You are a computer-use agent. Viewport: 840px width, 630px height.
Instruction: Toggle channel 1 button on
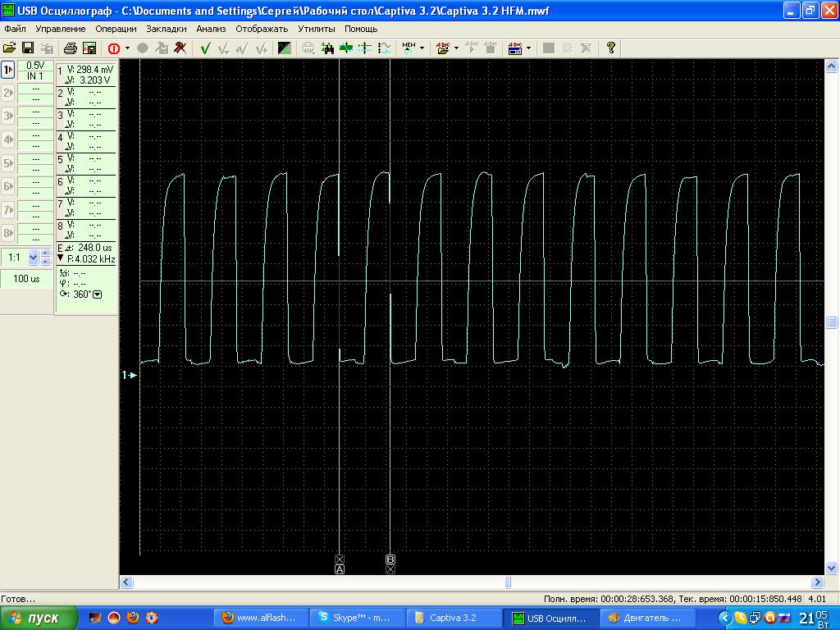tap(8, 70)
